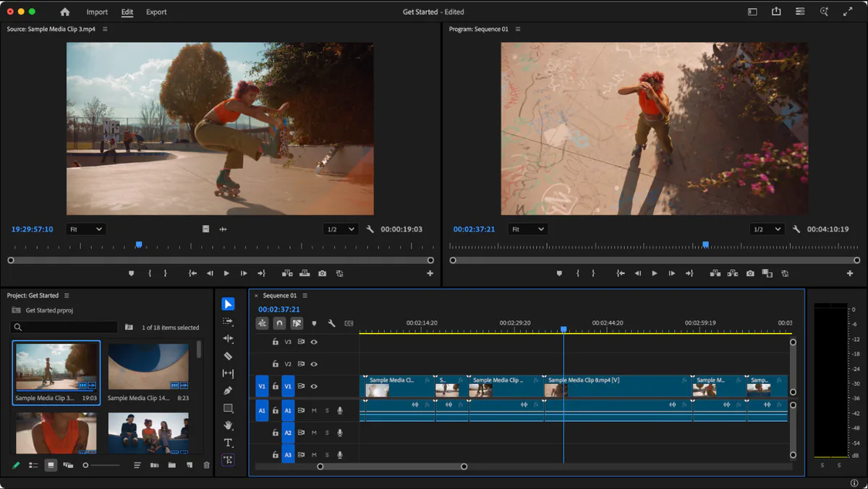This screenshot has width=868, height=489.
Task: Solo the A2 audio track
Action: pos(327,432)
